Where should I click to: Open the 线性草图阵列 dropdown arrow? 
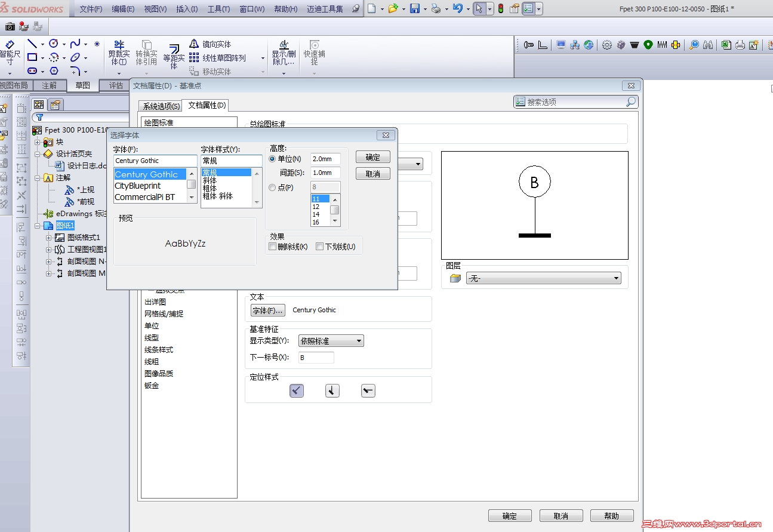point(263,58)
